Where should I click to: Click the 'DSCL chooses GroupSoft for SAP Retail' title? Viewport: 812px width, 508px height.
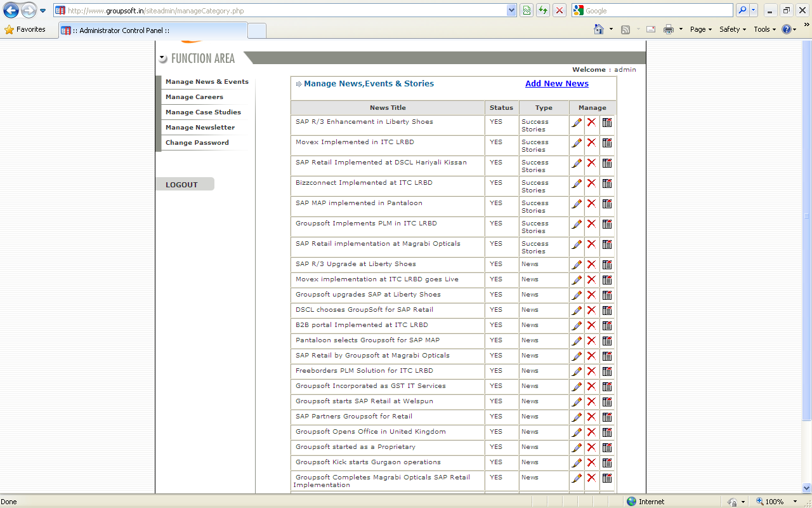pyautogui.click(x=364, y=310)
